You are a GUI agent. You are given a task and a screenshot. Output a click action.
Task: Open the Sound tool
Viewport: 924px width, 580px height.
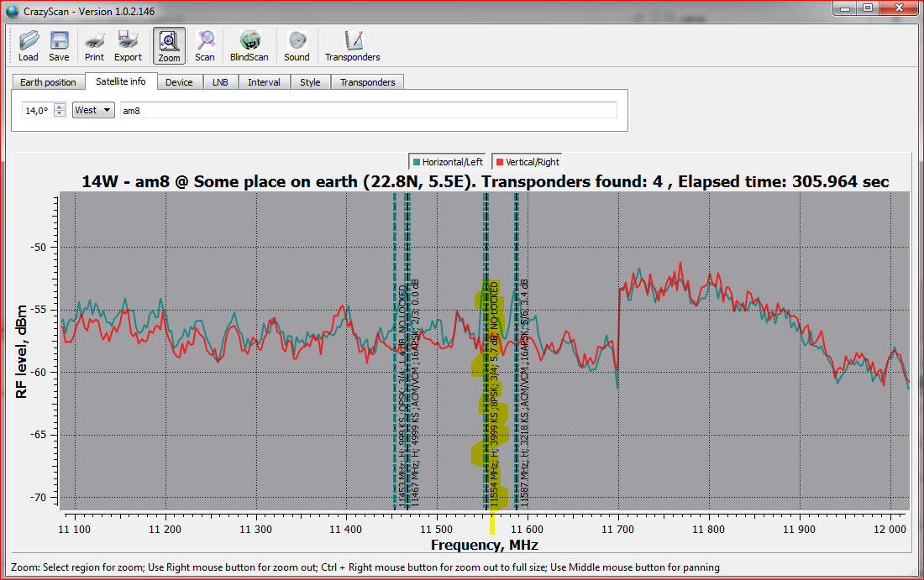pos(297,45)
